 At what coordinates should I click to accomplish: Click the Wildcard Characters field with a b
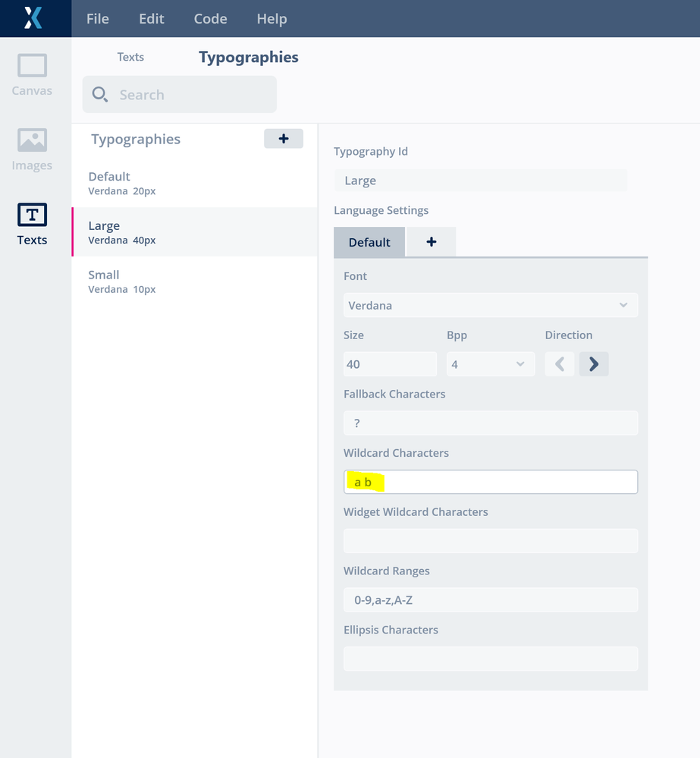click(491, 482)
